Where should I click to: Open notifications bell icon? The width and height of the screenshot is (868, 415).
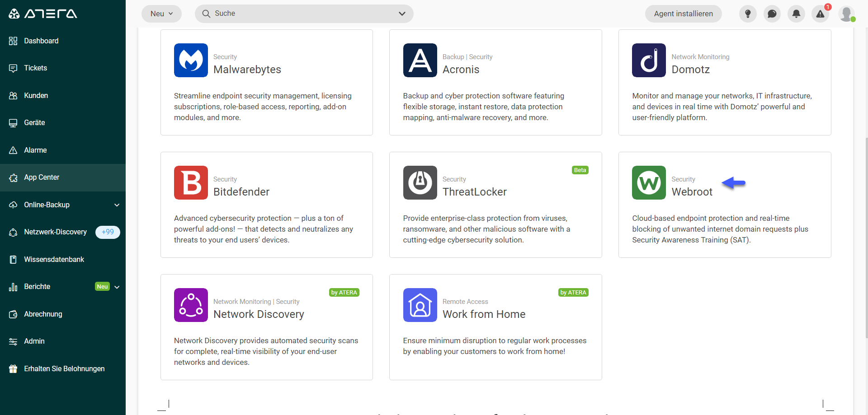click(x=796, y=14)
